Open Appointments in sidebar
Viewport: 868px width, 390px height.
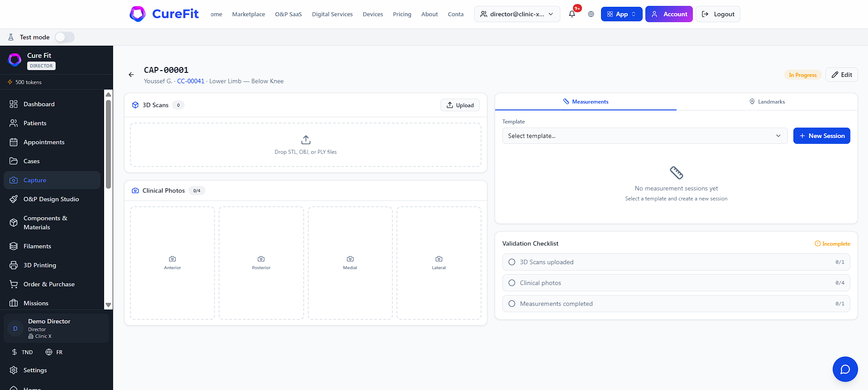click(x=52, y=142)
